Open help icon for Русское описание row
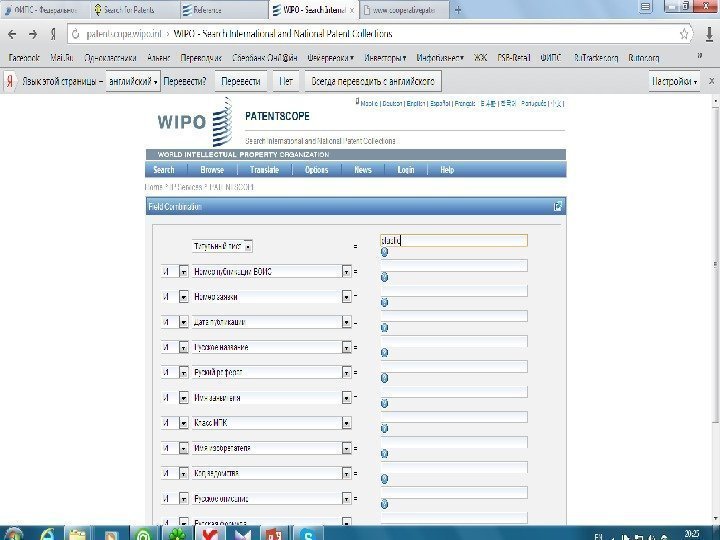720x540 pixels. [384, 504]
